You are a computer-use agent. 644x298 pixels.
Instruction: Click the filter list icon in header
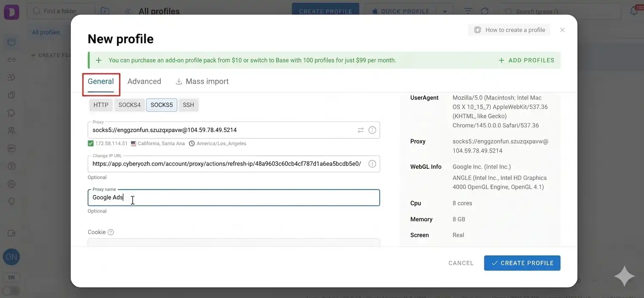point(468,11)
